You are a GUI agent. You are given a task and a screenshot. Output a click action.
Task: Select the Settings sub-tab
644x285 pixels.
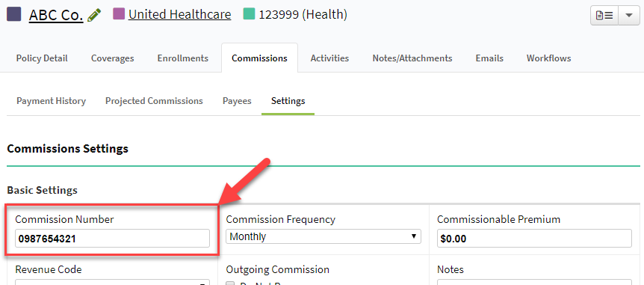pyautogui.click(x=288, y=101)
